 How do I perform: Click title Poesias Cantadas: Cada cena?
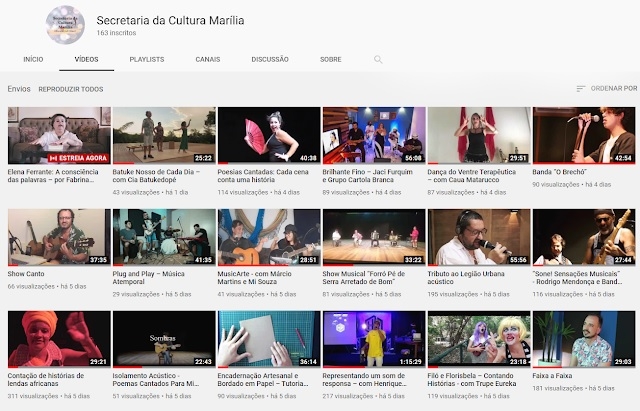pos(263,176)
